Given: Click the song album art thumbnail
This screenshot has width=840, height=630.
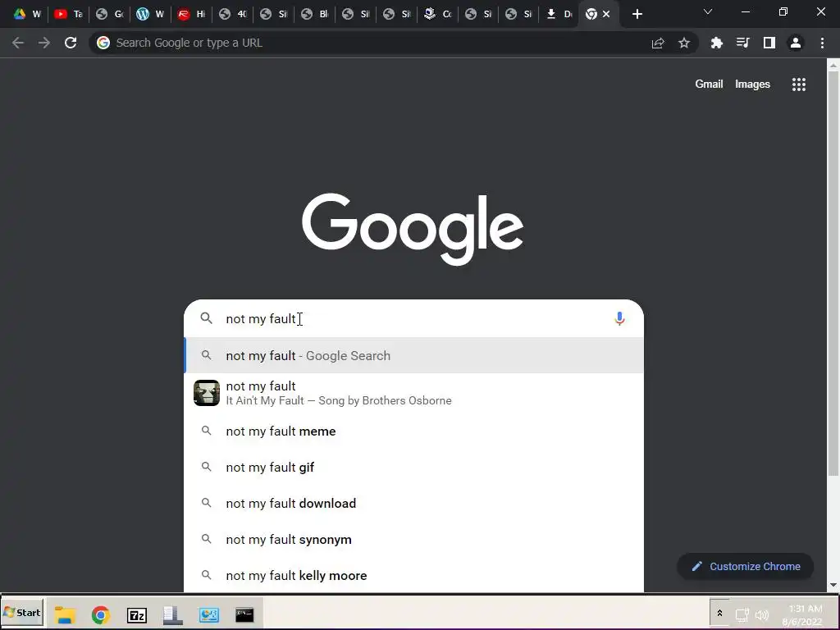Looking at the screenshot, I should (x=207, y=393).
